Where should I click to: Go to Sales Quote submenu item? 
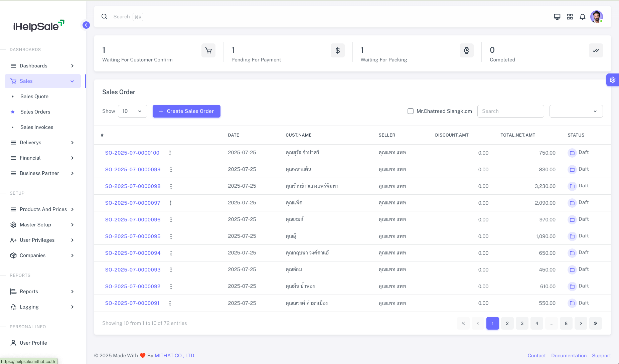coord(34,97)
